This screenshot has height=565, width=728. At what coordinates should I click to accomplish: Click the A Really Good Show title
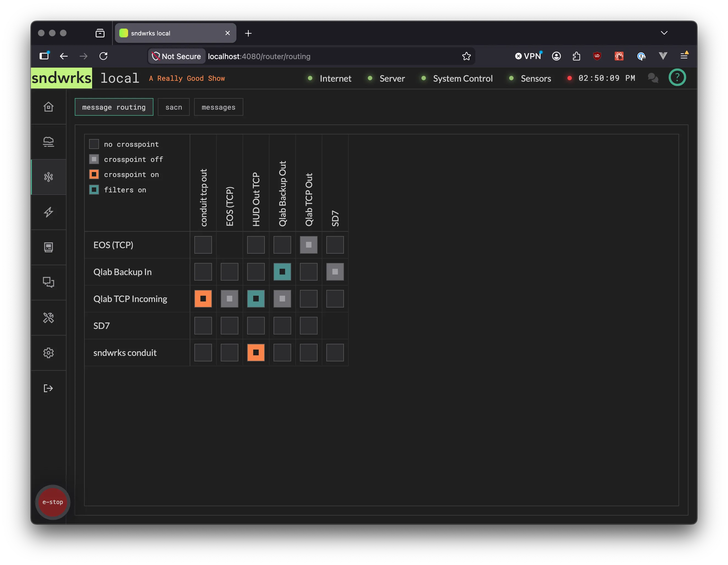click(x=187, y=78)
